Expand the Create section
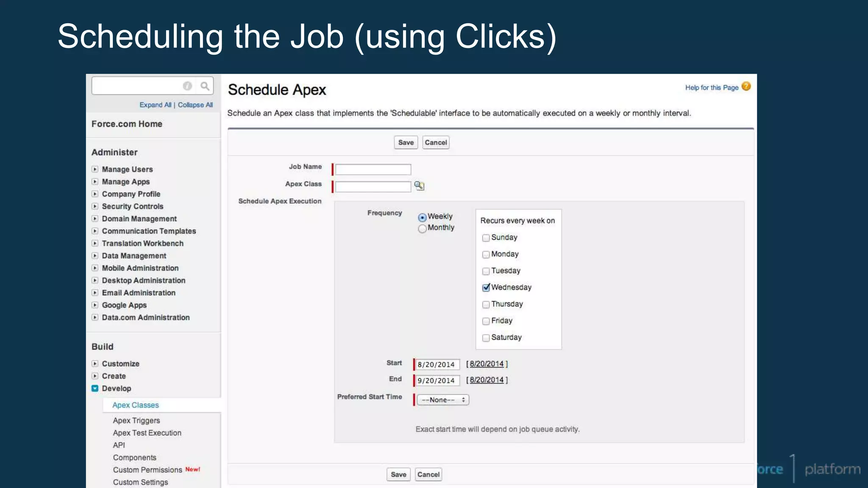The height and width of the screenshot is (488, 868). pyautogui.click(x=95, y=376)
